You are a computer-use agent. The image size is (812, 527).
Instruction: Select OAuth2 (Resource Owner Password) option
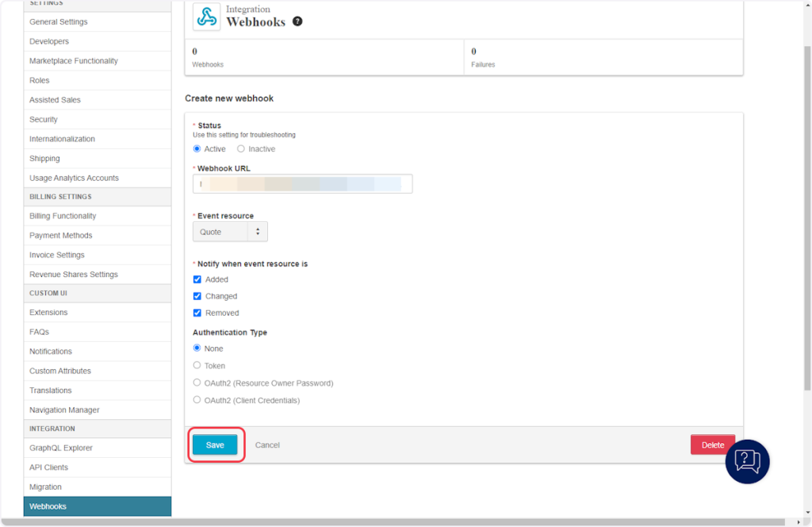click(197, 383)
